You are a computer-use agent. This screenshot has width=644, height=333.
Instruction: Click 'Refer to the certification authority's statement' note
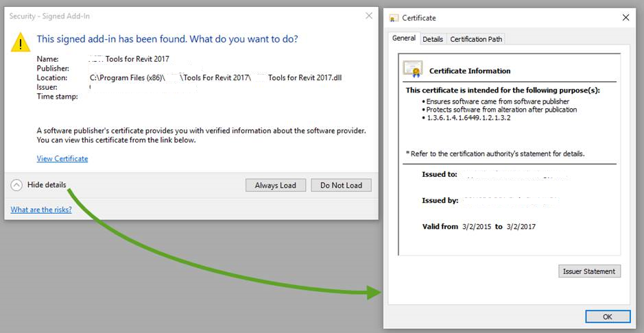click(495, 154)
